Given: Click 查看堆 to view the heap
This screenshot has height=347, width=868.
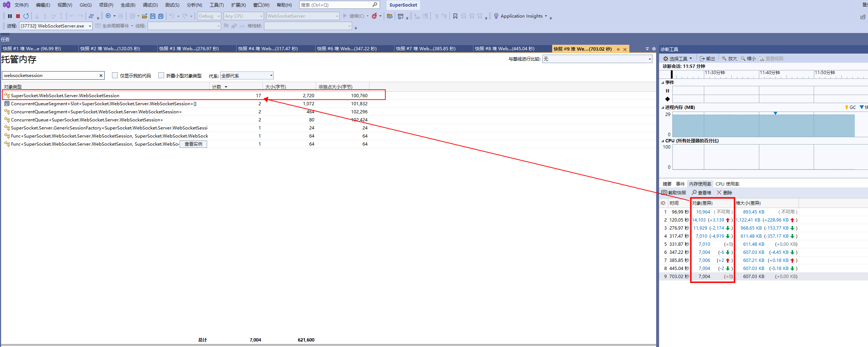Looking at the screenshot, I should [x=702, y=193].
